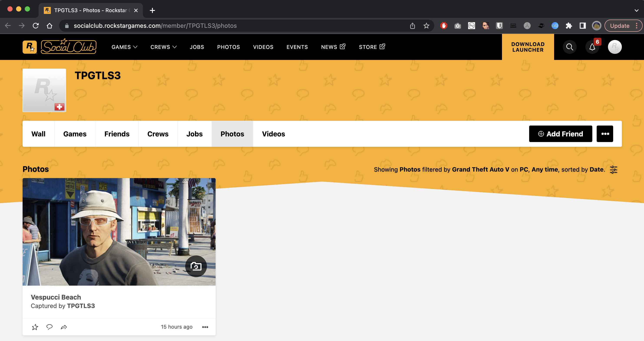Image resolution: width=644 pixels, height=341 pixels.
Task: Open a new browser tab
Action: [152, 10]
